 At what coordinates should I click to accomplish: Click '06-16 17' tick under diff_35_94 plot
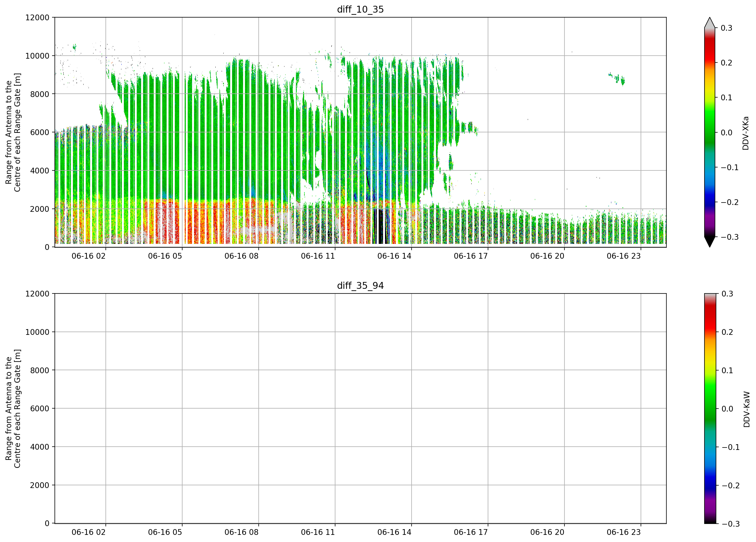coord(471,532)
